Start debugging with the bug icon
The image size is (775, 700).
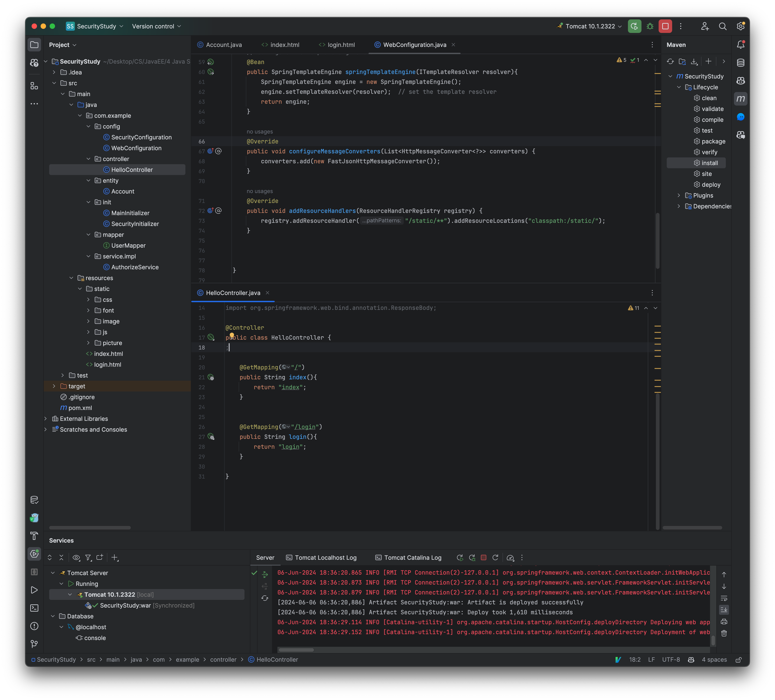click(x=650, y=26)
